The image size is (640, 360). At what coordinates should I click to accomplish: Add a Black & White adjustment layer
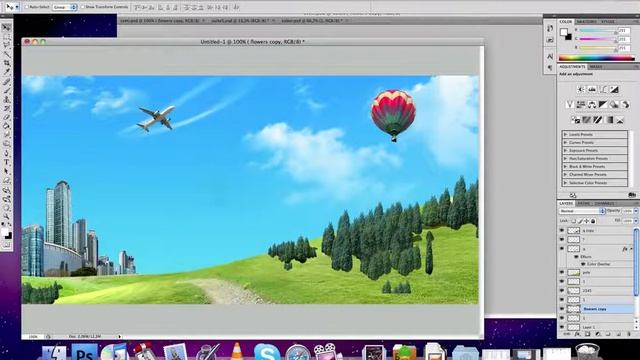(603, 104)
